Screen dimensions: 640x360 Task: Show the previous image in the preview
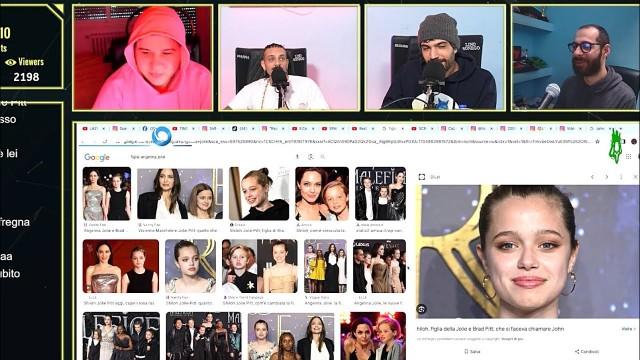pos(593,177)
